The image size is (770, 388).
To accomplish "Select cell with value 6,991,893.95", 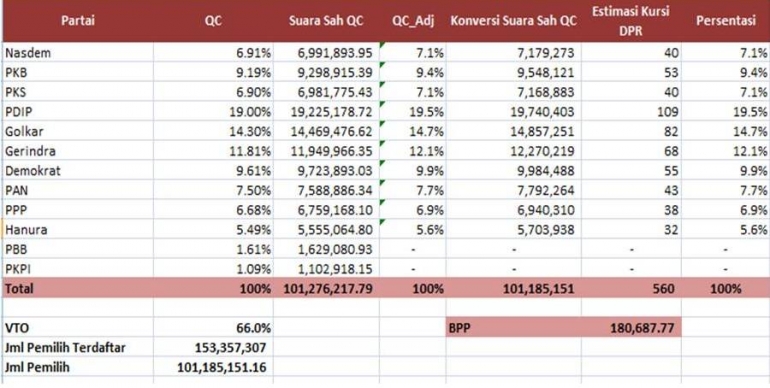I will pos(326,53).
